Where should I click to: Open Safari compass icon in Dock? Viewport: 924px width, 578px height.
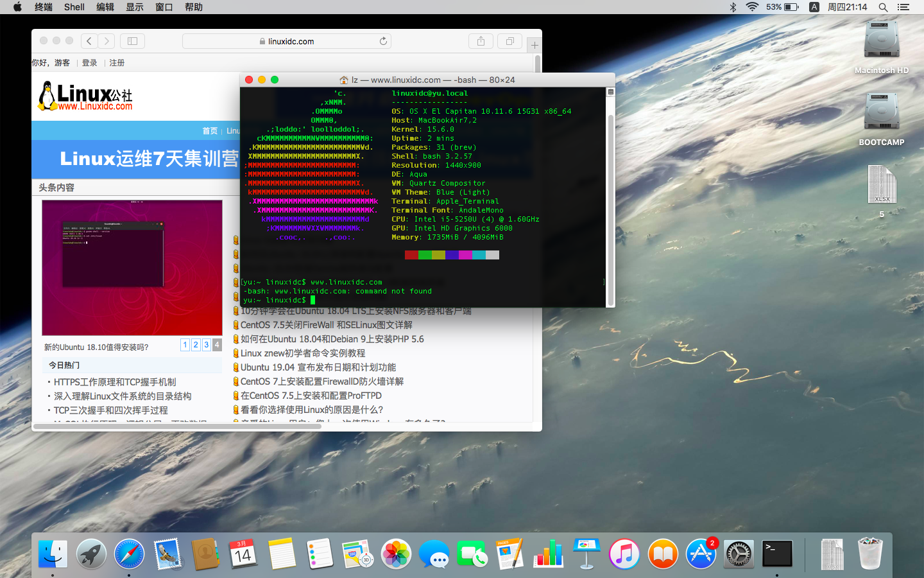(129, 554)
